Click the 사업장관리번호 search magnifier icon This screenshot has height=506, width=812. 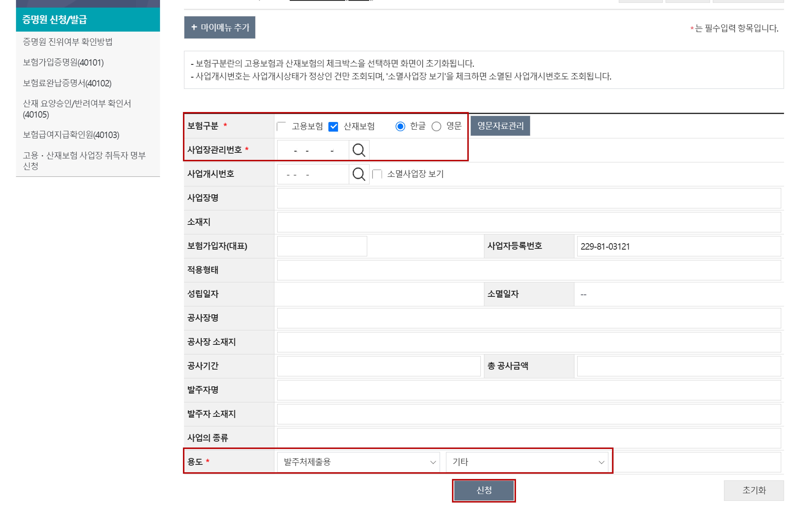(359, 150)
